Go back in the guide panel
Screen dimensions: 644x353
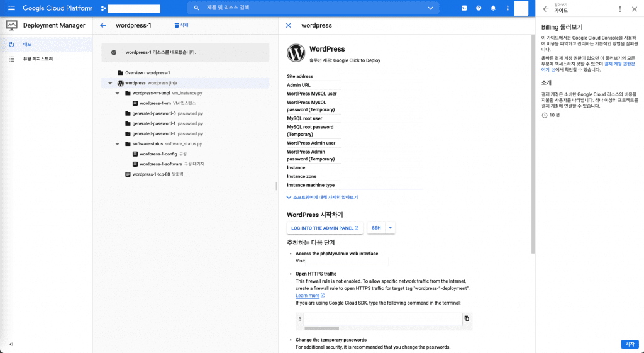click(546, 9)
